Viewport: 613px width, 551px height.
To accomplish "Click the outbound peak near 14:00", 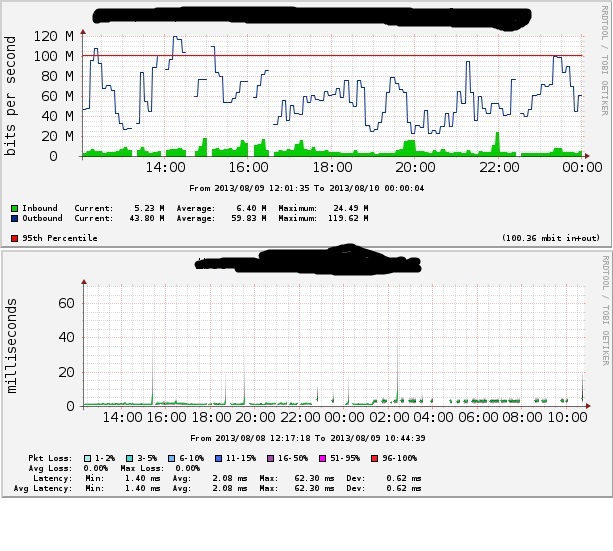I will (x=177, y=38).
